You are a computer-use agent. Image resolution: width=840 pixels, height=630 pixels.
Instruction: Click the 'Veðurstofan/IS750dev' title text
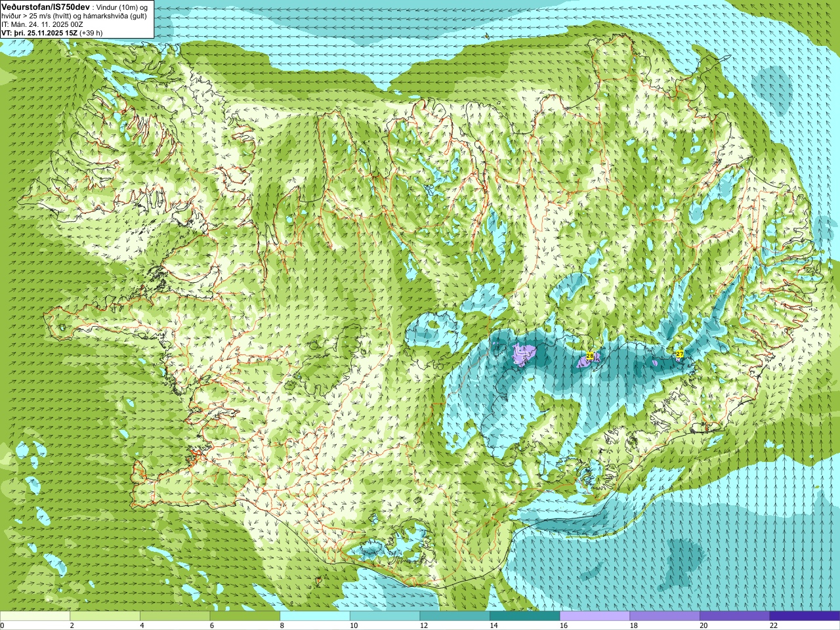point(46,6)
